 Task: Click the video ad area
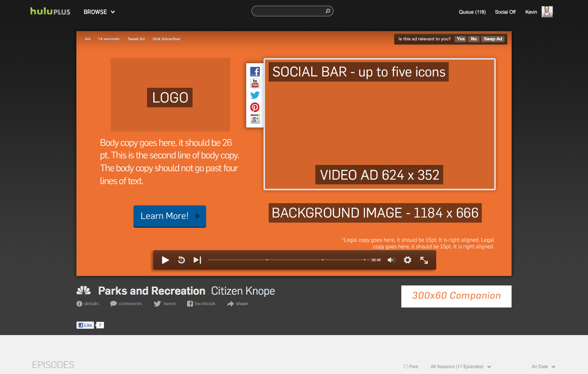380,124
